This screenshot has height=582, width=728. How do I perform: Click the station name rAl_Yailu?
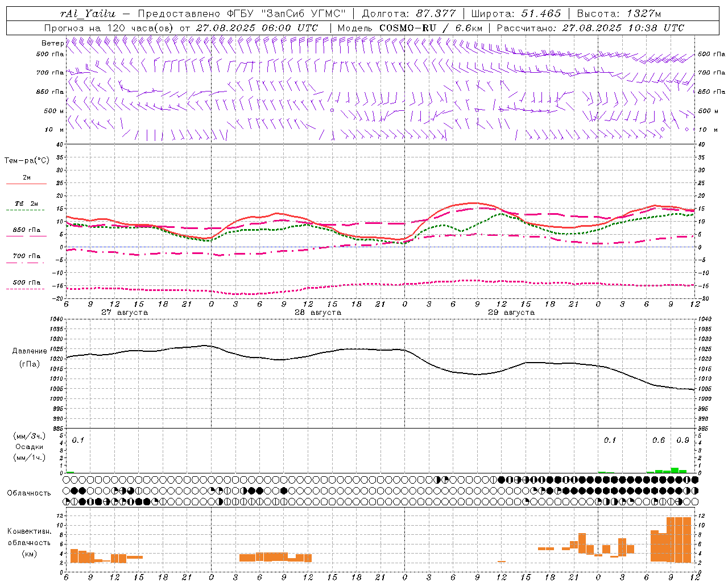[88, 14]
